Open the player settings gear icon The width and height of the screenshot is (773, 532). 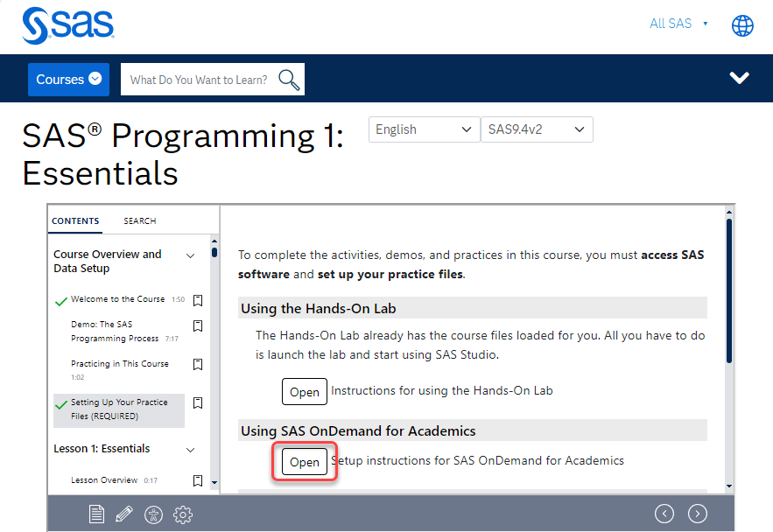[182, 514]
